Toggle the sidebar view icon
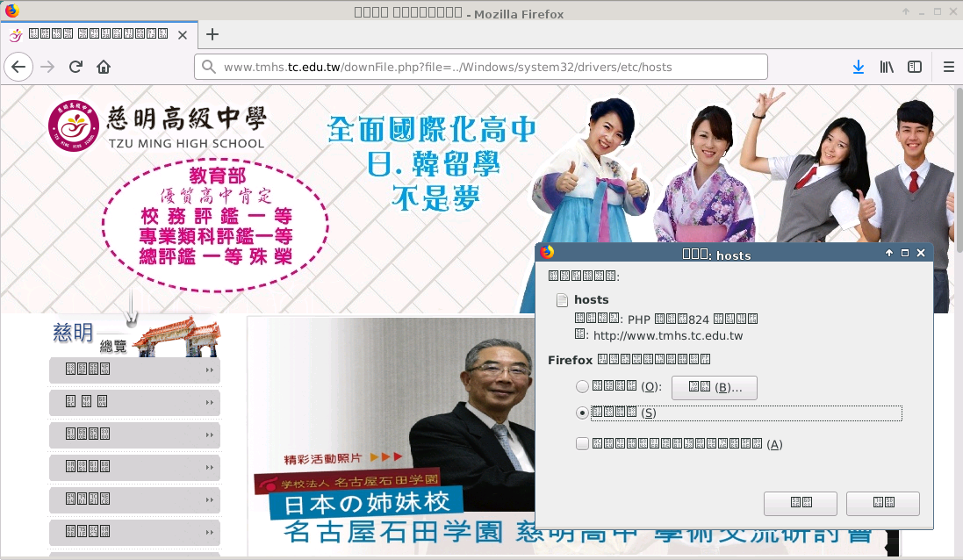 915,67
